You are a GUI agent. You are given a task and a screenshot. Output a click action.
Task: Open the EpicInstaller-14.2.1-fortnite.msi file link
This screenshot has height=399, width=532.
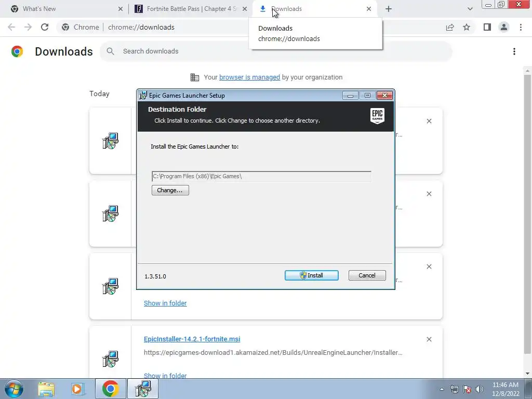click(192, 339)
